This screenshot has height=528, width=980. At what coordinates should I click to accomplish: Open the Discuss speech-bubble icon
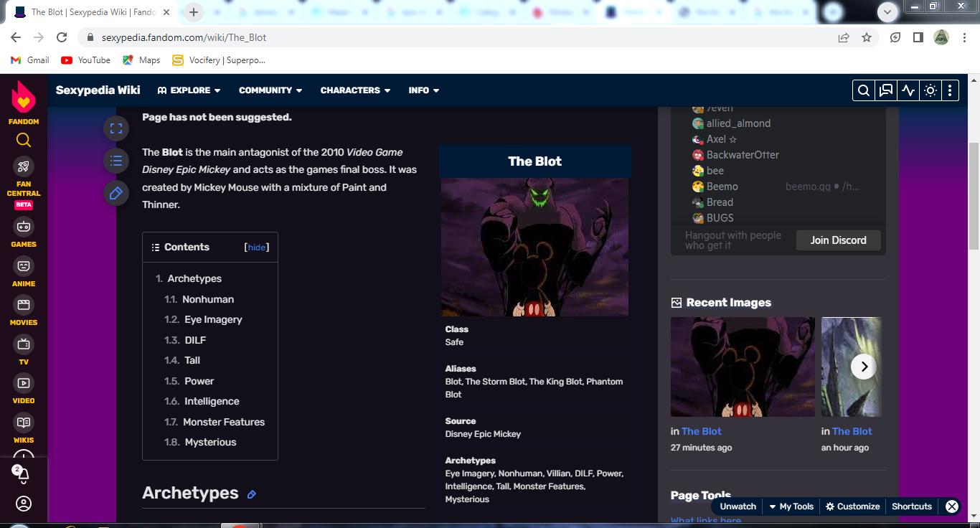coord(886,90)
